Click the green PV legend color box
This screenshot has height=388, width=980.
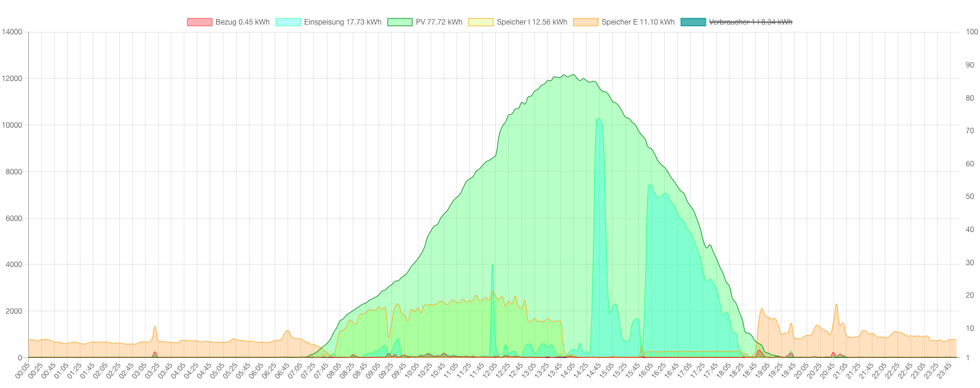coord(400,22)
